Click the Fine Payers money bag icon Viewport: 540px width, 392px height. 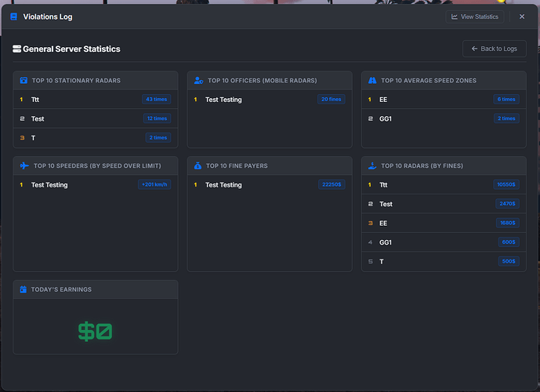198,165
